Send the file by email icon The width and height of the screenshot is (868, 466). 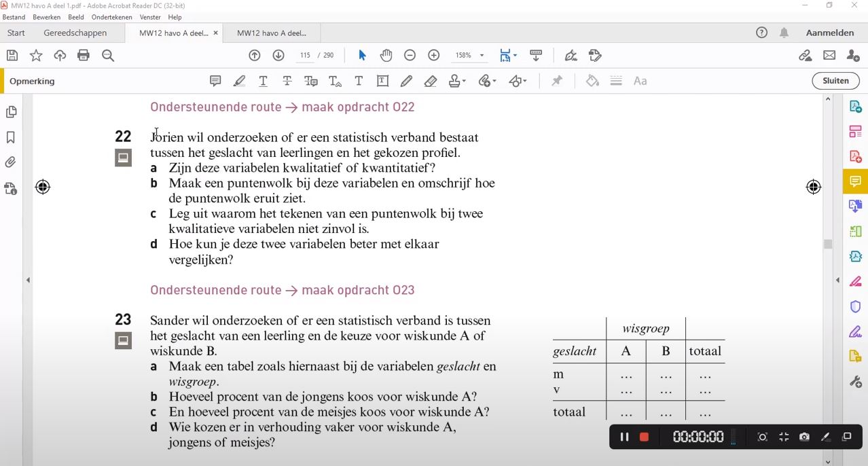tap(829, 56)
